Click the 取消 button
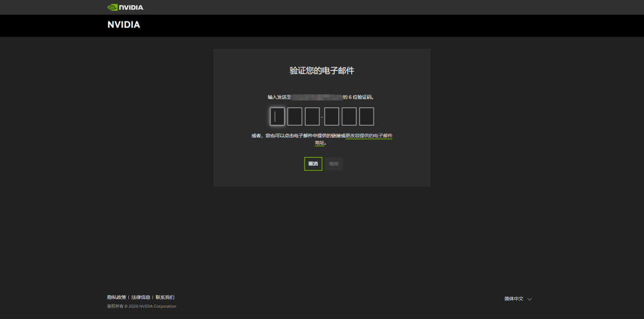This screenshot has height=319, width=644. (313, 164)
